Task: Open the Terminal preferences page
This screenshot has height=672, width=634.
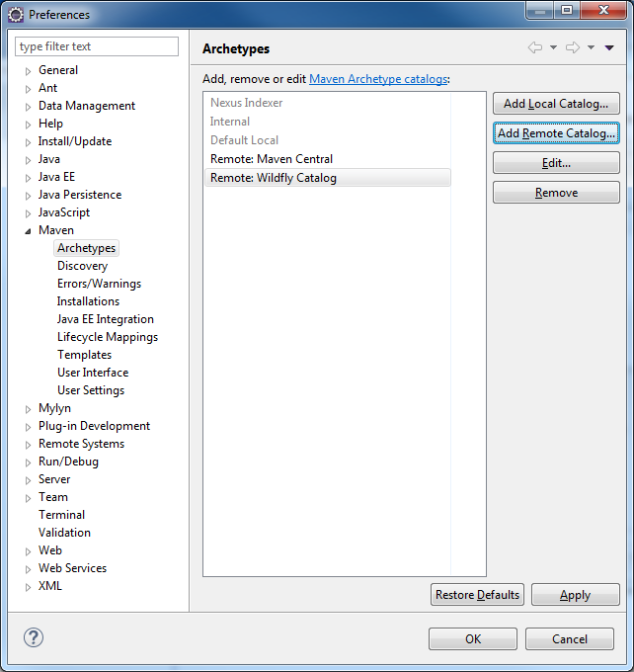Action: point(61,515)
